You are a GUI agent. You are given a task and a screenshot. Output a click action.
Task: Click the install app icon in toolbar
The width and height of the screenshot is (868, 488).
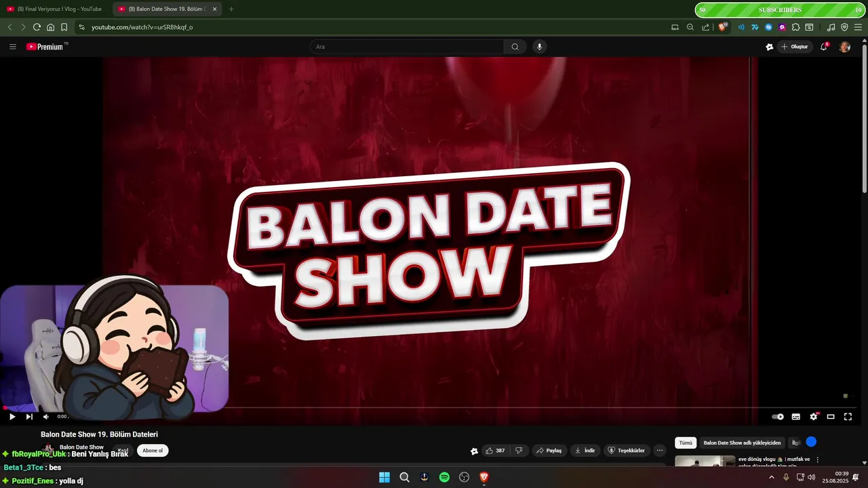675,27
